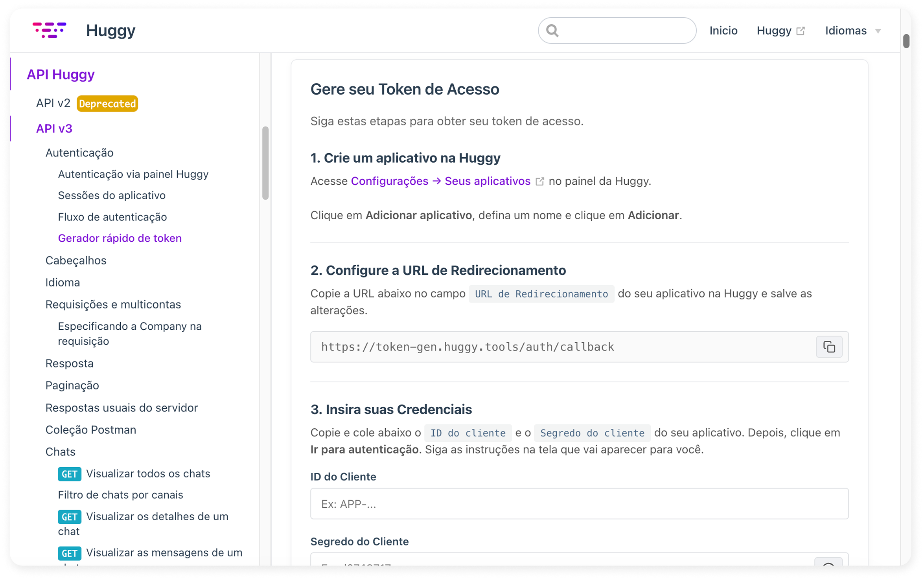This screenshot has width=924, height=580.
Task: Navigate to Fluxo de autenticação
Action: pos(112,217)
